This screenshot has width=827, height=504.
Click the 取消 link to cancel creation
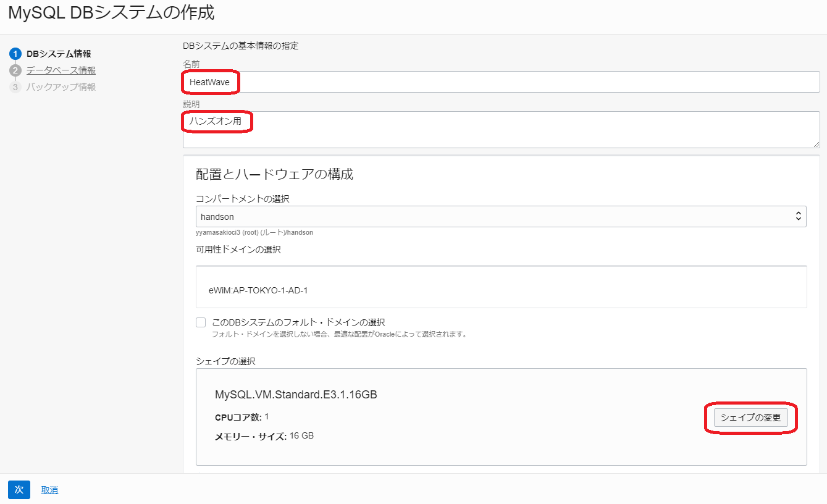49,489
